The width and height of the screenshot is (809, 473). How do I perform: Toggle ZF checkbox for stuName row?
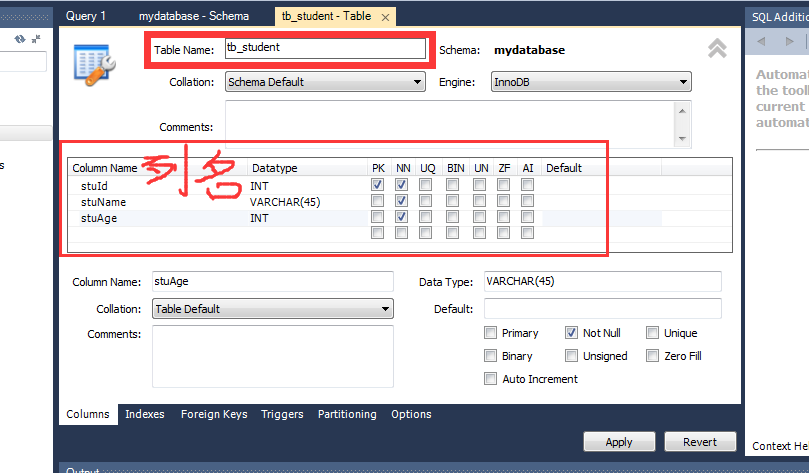[x=504, y=201]
